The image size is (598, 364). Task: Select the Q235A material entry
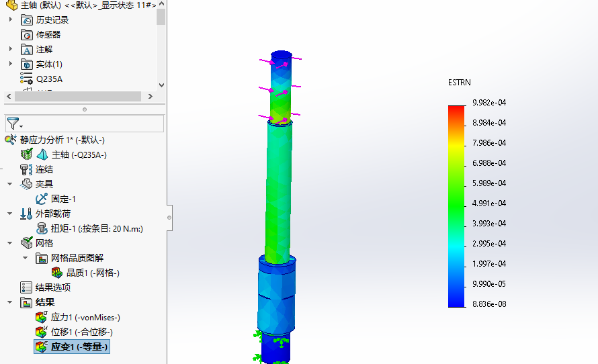click(x=49, y=79)
